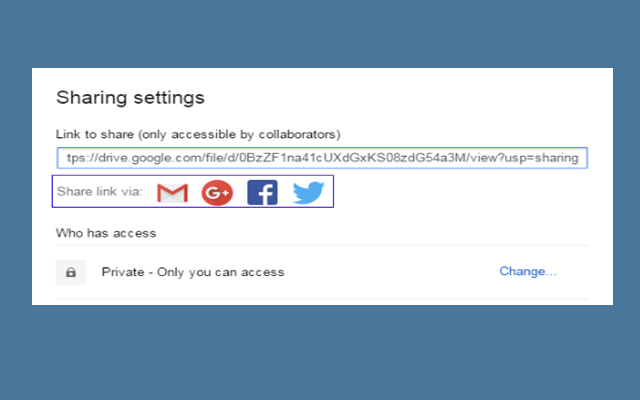Open the Change... access link
The width and height of the screenshot is (640, 400).
527,272
